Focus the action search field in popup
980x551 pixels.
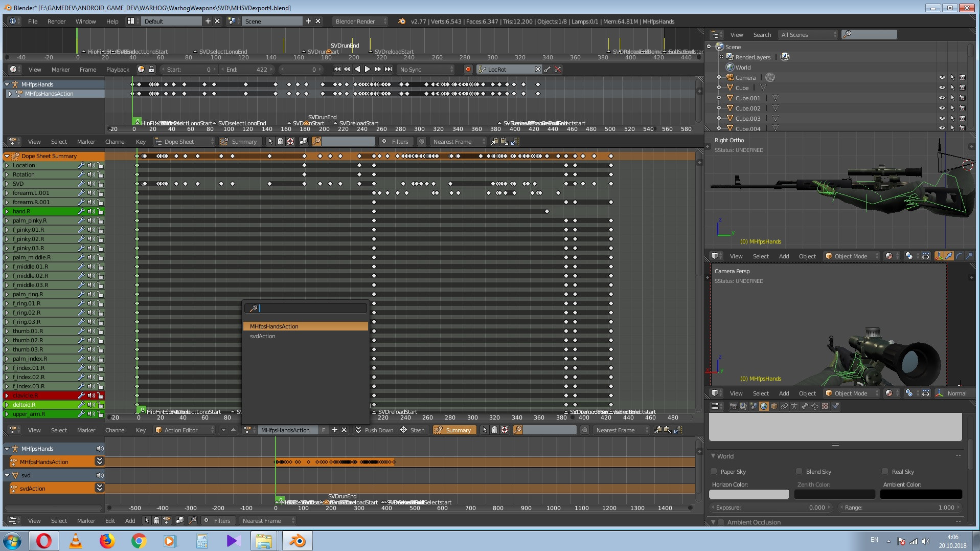(305, 308)
